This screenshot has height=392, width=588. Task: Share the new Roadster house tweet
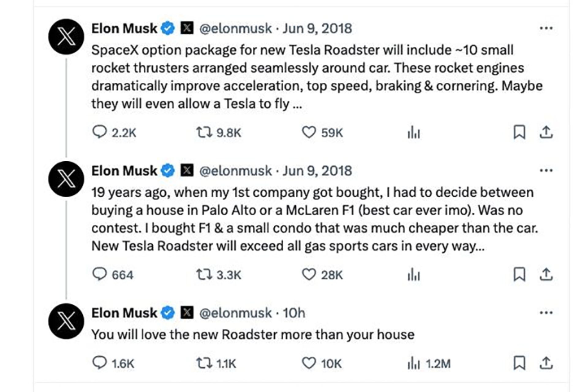click(x=546, y=363)
